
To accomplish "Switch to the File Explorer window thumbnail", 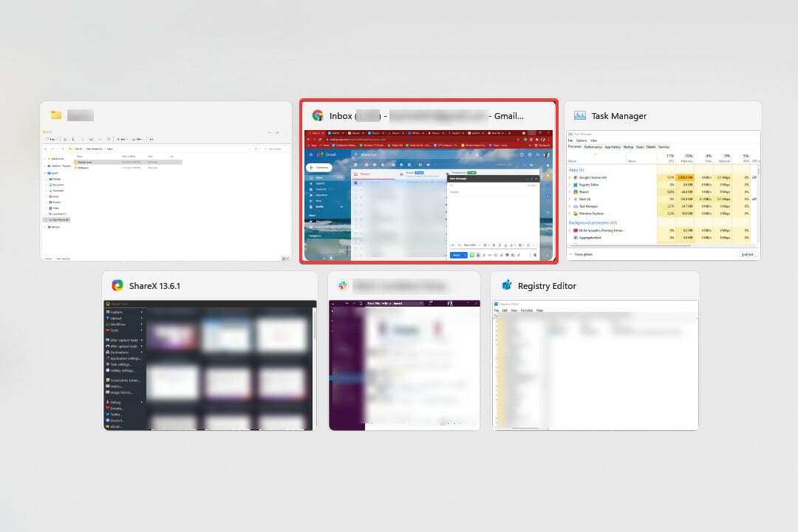I will coord(166,181).
